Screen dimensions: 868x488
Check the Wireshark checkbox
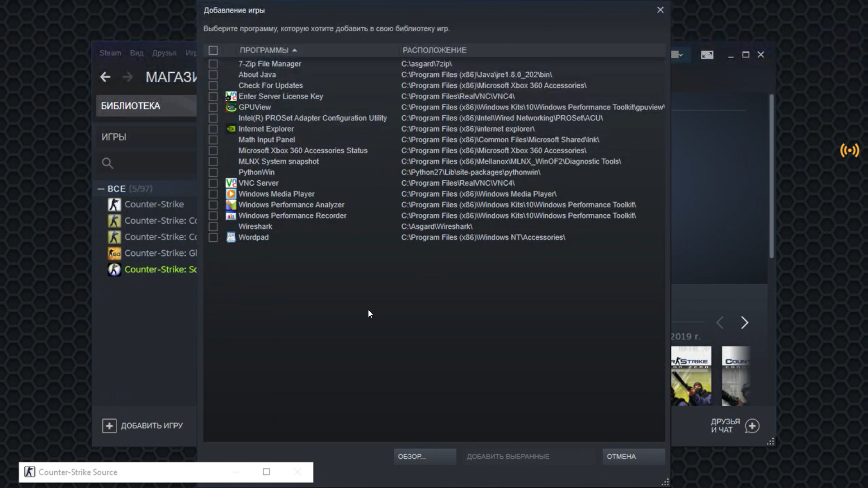(x=213, y=226)
